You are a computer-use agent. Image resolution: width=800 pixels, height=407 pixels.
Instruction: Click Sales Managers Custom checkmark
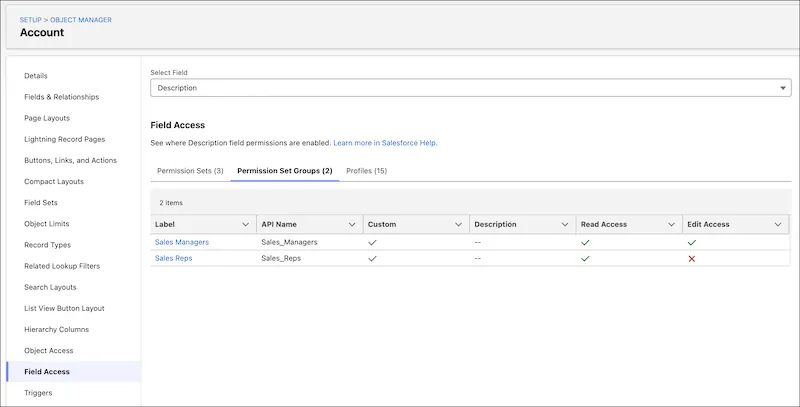[372, 242]
